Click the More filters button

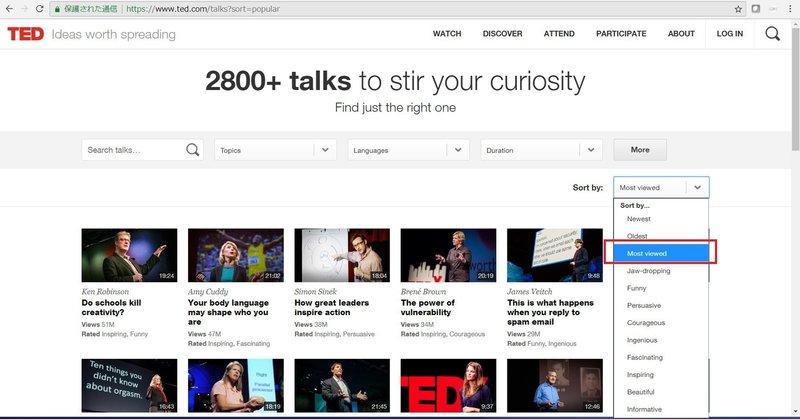(640, 150)
